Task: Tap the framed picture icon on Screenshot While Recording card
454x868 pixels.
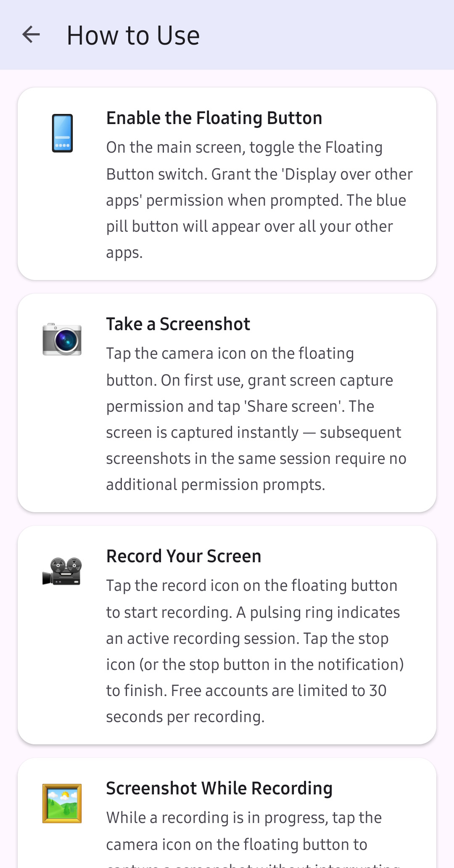Action: 62,804
